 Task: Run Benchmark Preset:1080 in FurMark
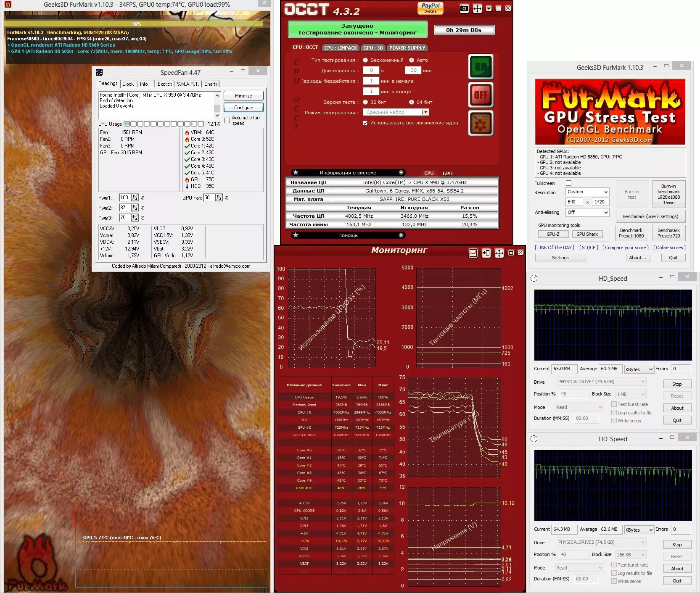(631, 233)
